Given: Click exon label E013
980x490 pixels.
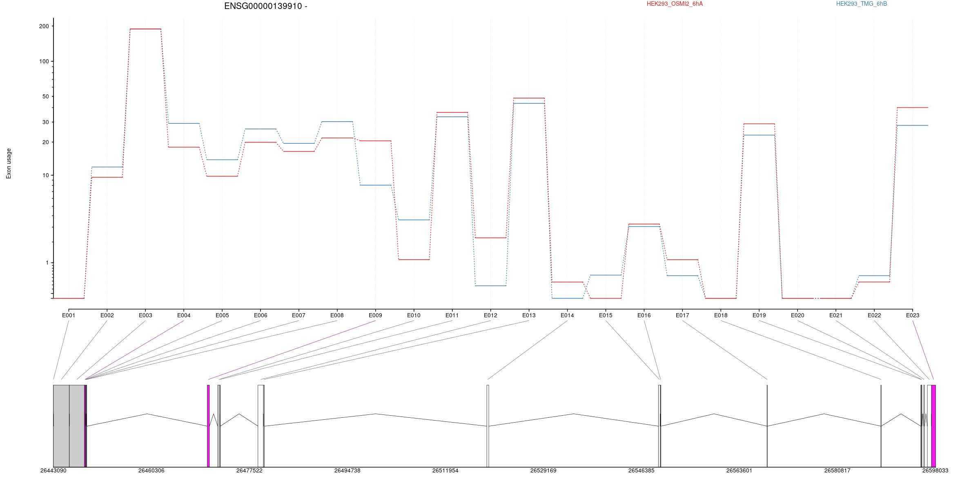Looking at the screenshot, I should tap(529, 315).
